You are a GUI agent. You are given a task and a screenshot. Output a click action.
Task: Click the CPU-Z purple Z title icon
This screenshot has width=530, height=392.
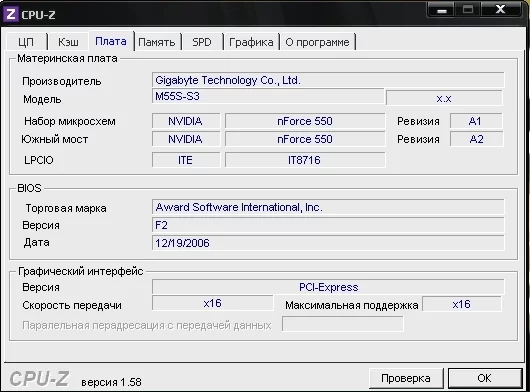[x=11, y=15]
